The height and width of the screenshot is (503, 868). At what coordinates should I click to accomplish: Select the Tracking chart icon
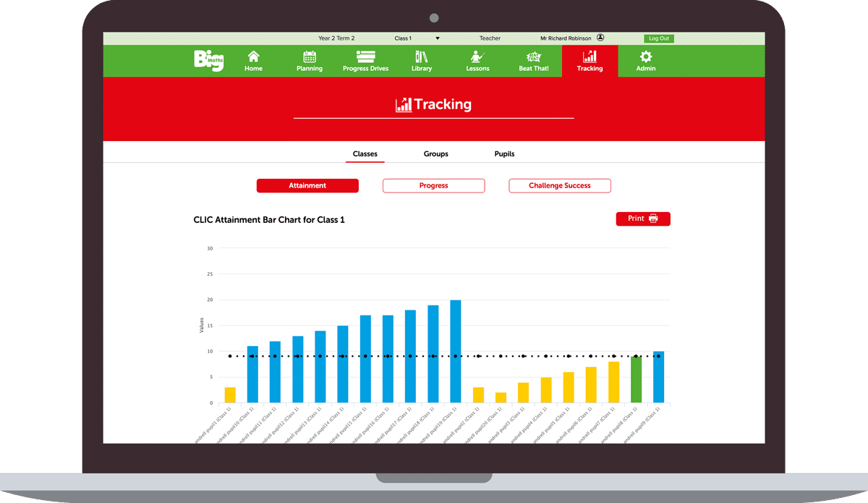pos(590,57)
